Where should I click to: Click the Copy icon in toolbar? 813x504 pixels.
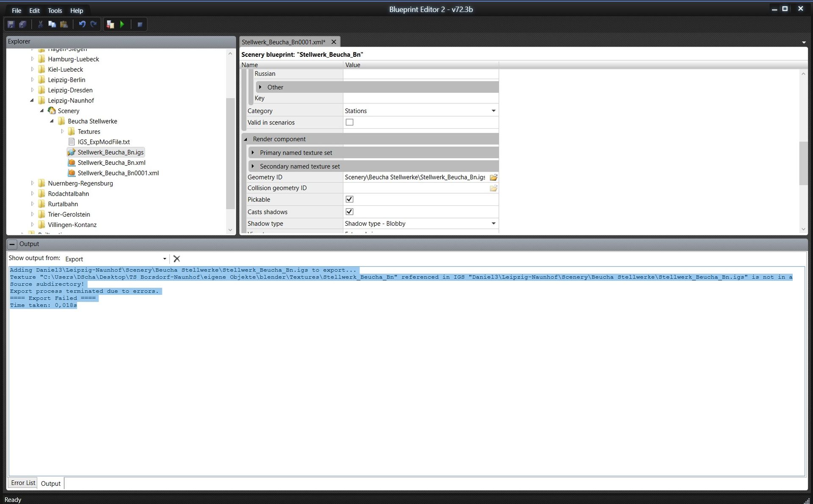52,25
